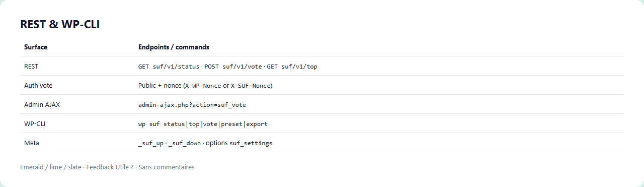
Task: Click the Sans commentaires footer text
Action: pyautogui.click(x=167, y=167)
